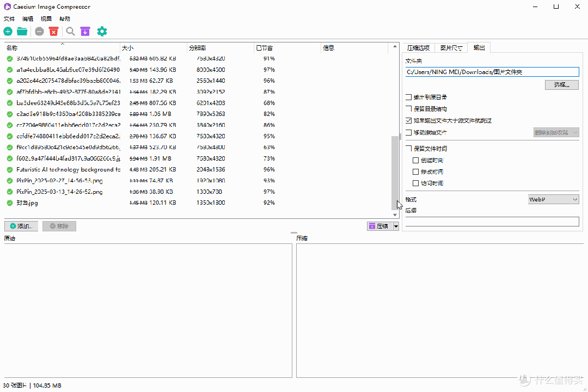Viewport: 588px width, 392px height.
Task: Select the 输出 tab
Action: click(479, 48)
